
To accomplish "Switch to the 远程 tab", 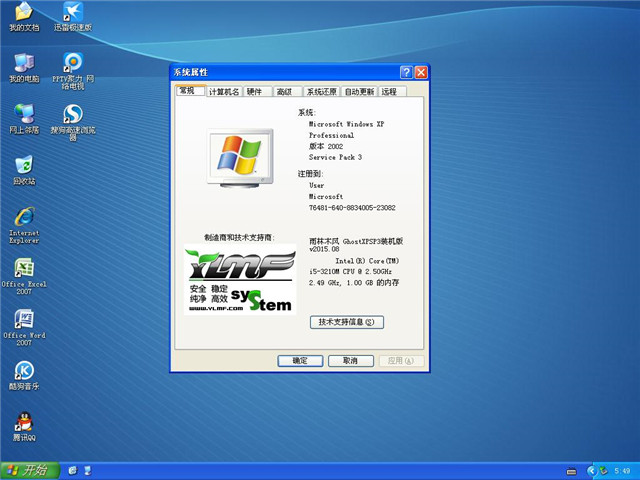I will (392, 92).
